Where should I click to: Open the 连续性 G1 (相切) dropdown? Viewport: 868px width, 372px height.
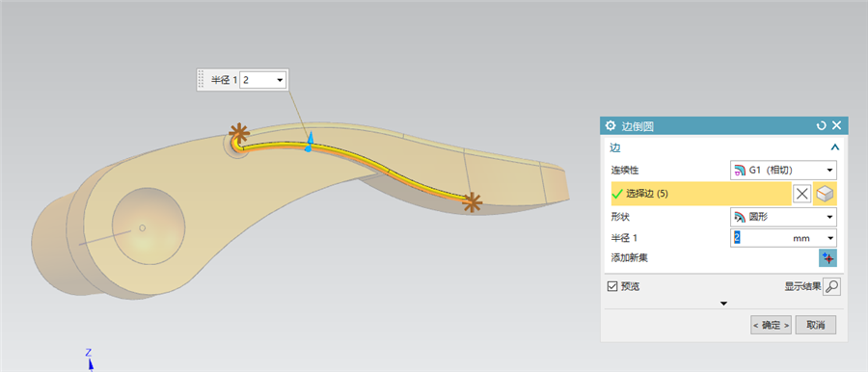tap(783, 170)
